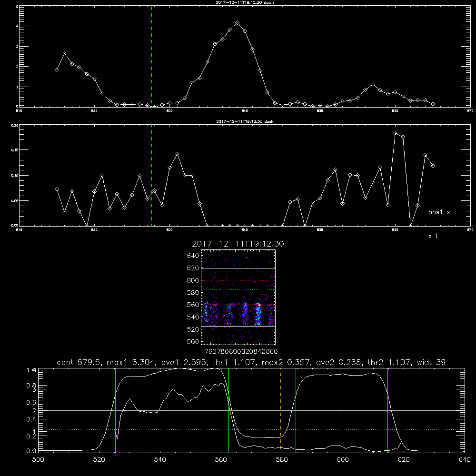Click the highest diamond point of dusk curve

(x=395, y=133)
